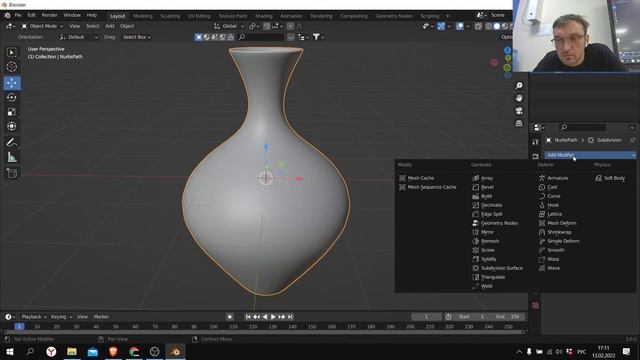Jump to the timeline end frame button
The image size is (640, 360).
[290, 317]
